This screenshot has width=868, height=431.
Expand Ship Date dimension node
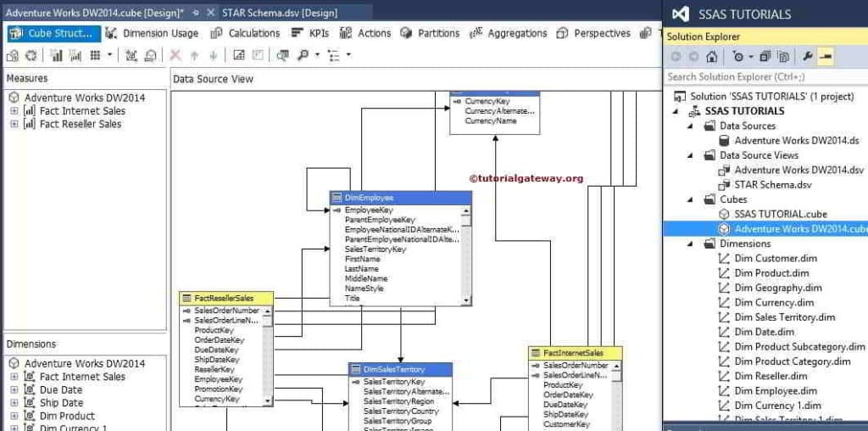[x=14, y=403]
